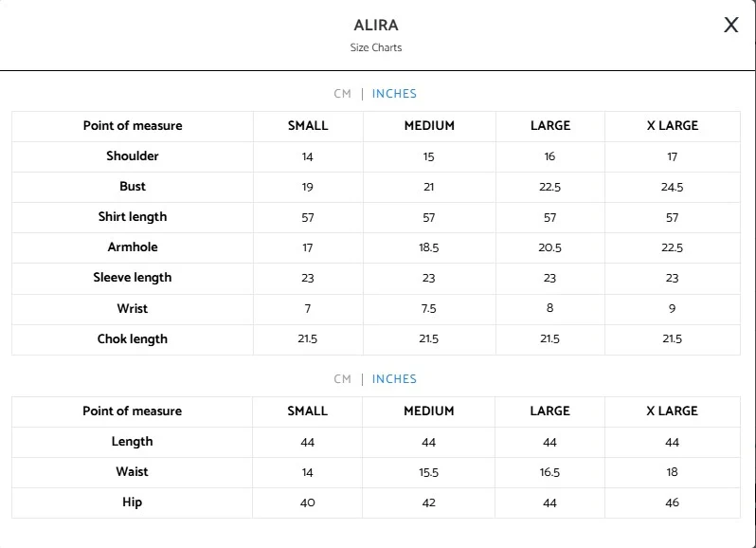Select the Waist row label
Viewport: 756px width, 548px height.
pyautogui.click(x=133, y=472)
